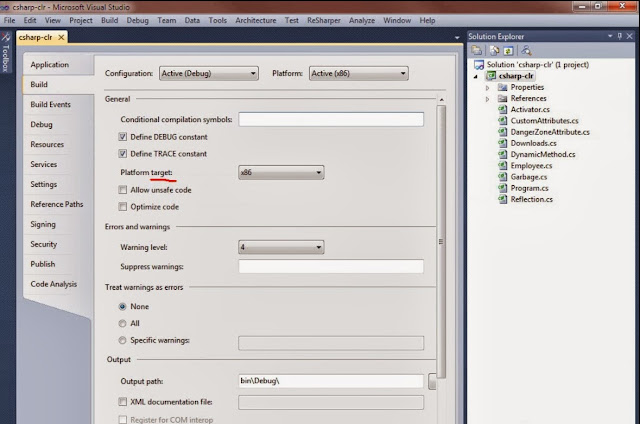Click the Downloads.cs file icon
Screen dimensions: 640x424
tap(502, 143)
